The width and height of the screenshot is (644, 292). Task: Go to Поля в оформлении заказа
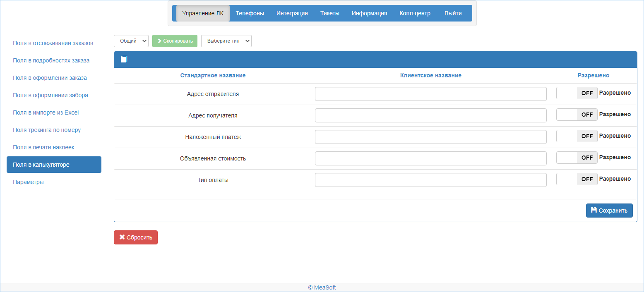(54, 78)
